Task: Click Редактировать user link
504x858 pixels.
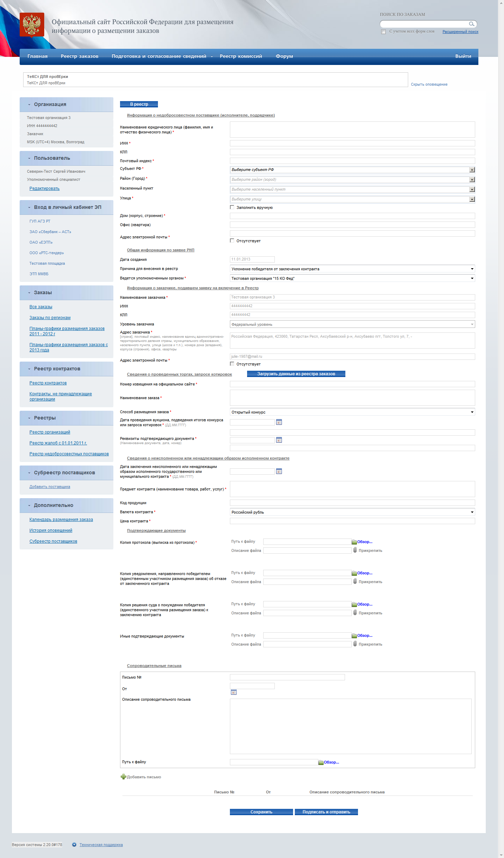Action: tap(45, 189)
